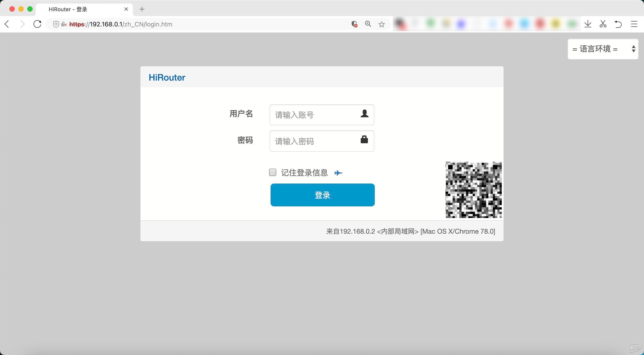Click the zoom magnifier icon in address bar
Viewport: 644px width, 355px height.
[368, 24]
